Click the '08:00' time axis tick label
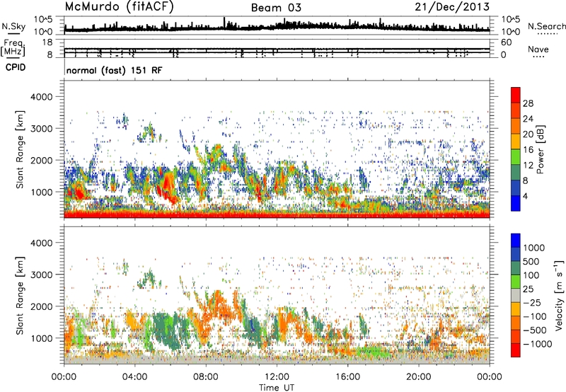 click(206, 377)
